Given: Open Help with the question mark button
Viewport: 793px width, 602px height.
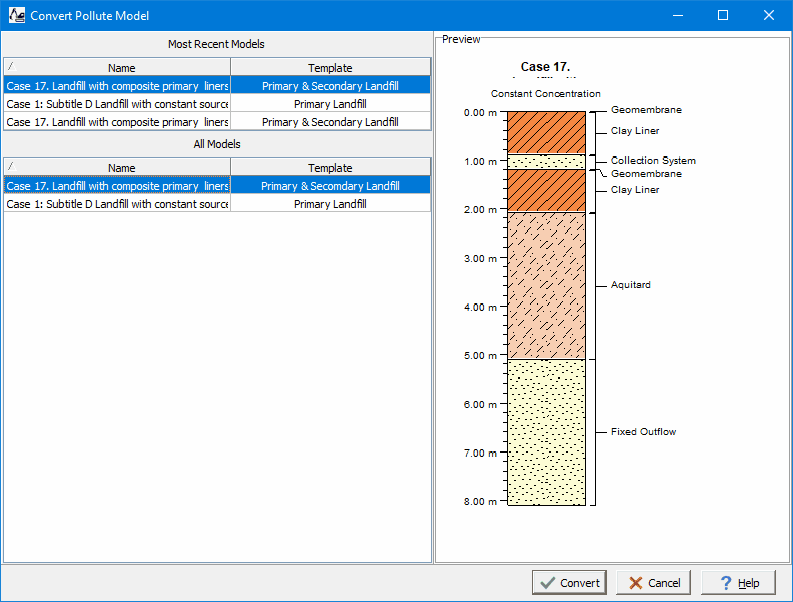Looking at the screenshot, I should pyautogui.click(x=738, y=583).
